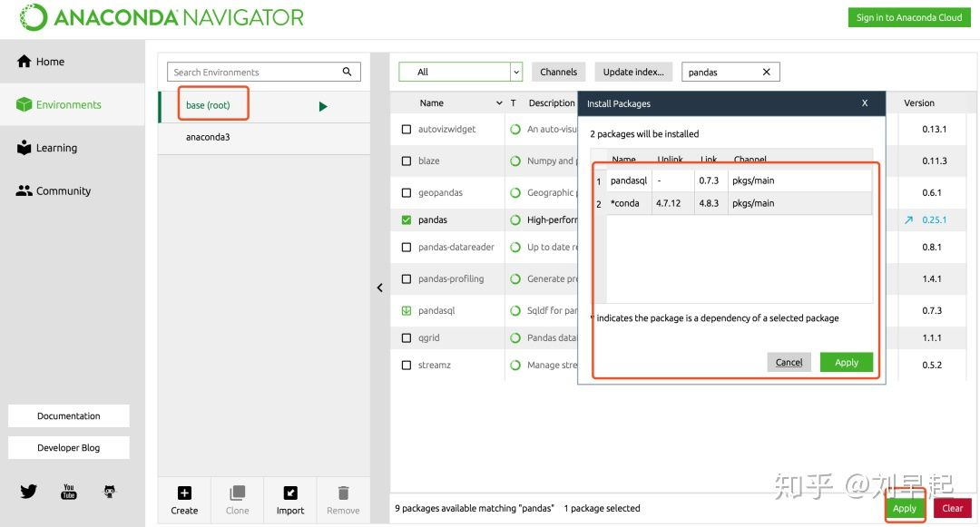Viewport: 980px width, 527px height.
Task: Run base (root) environment with play arrow
Action: [322, 106]
